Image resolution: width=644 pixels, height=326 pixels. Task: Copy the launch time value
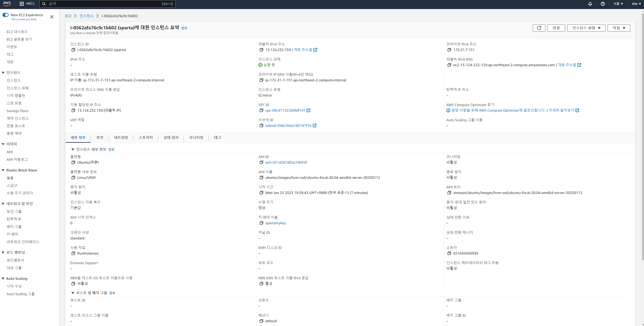coord(261,193)
